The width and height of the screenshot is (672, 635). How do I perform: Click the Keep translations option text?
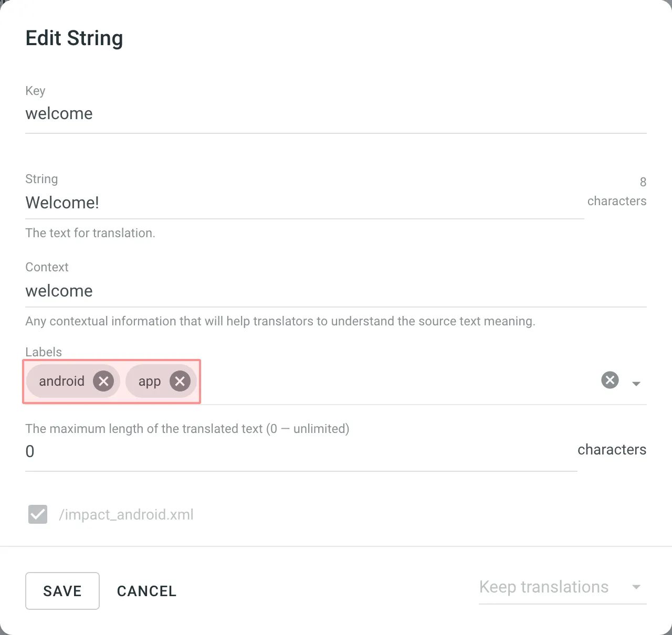(x=543, y=587)
